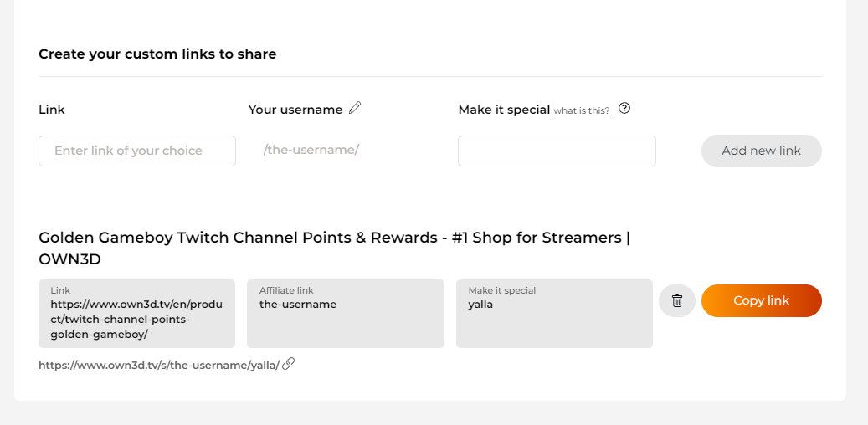Viewport: 868px width, 425px height.
Task: Click the empty Make it special input box
Action: (x=557, y=151)
